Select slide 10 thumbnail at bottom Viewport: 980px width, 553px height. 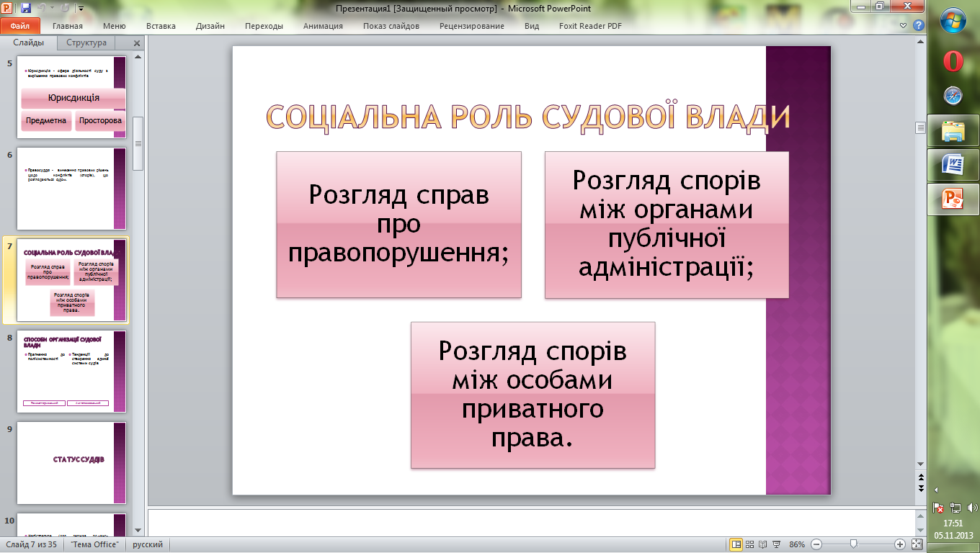pos(71,524)
